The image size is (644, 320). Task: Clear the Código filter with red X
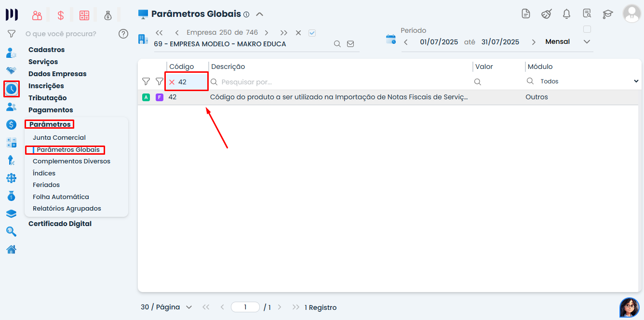coord(172,82)
